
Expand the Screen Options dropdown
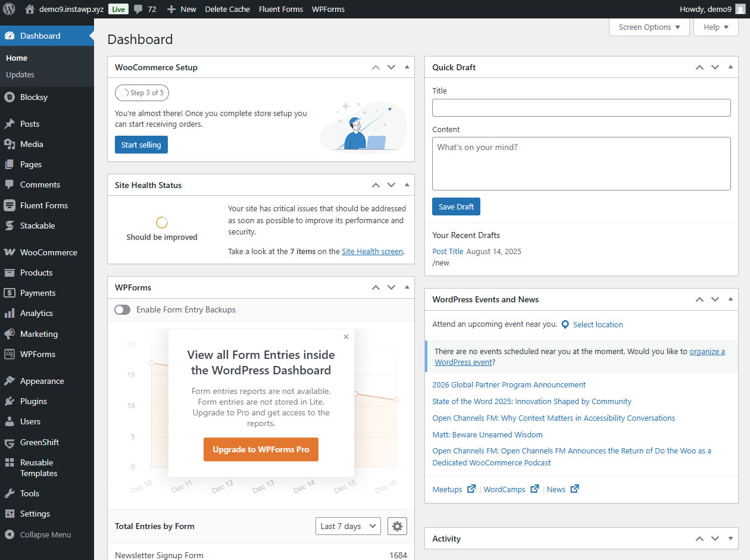click(649, 27)
